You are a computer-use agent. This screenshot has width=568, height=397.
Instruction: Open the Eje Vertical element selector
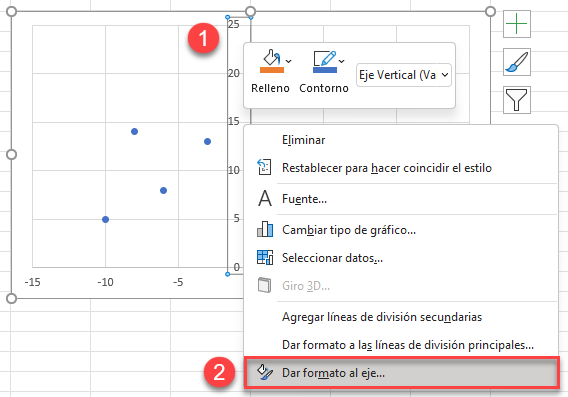pos(404,75)
